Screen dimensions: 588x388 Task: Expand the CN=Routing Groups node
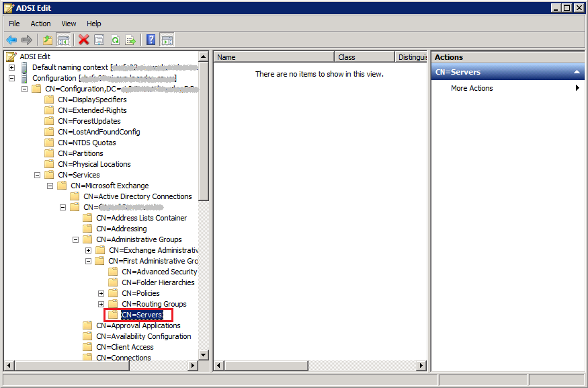[101, 304]
